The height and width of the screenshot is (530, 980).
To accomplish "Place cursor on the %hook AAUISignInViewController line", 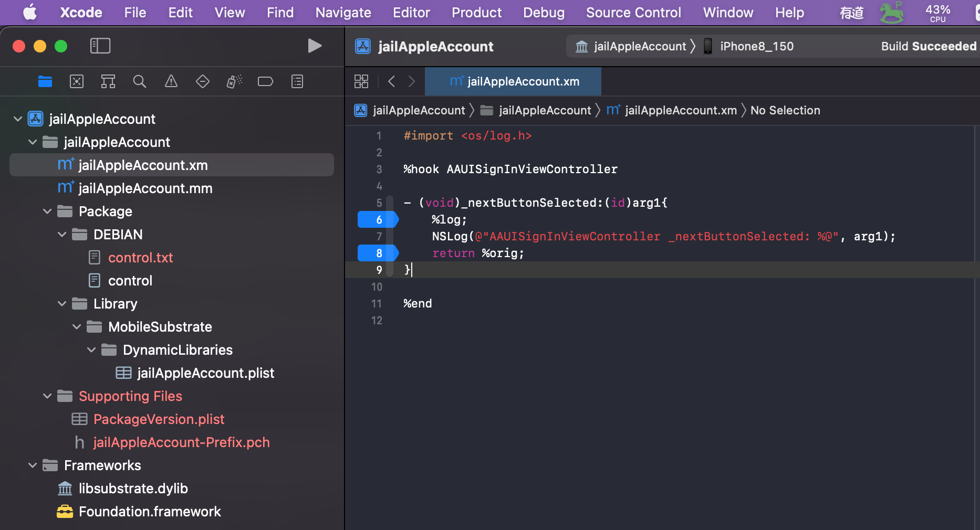I will tap(510, 169).
